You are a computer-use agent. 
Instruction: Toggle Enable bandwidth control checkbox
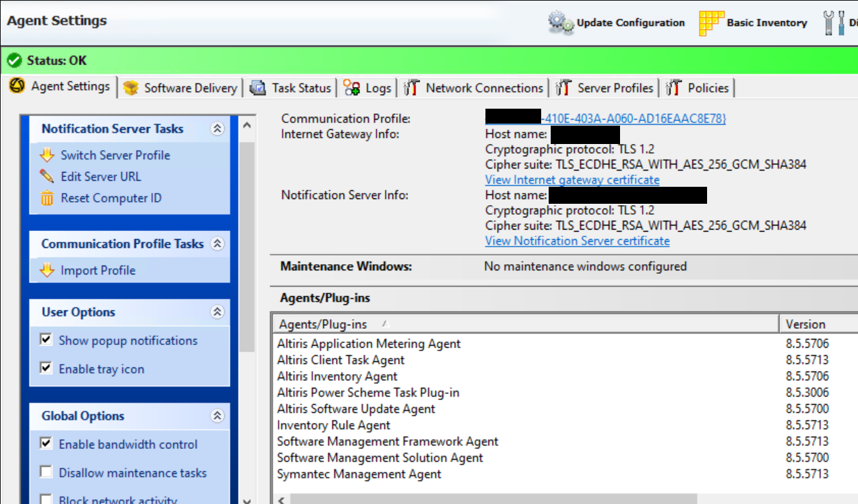click(x=46, y=444)
